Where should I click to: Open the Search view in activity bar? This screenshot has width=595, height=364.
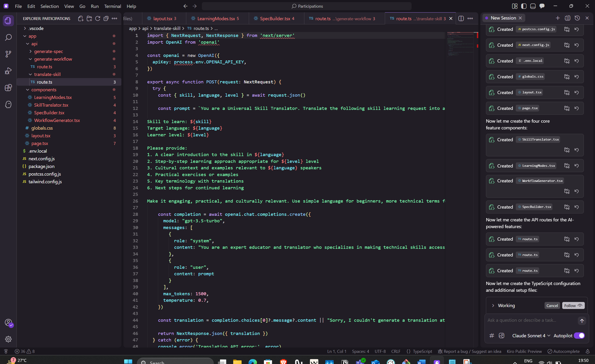click(8, 37)
